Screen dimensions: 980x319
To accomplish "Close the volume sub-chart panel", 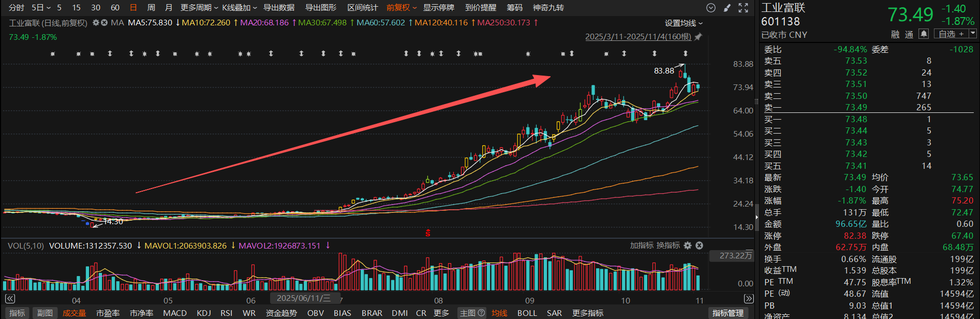I will coord(699,245).
